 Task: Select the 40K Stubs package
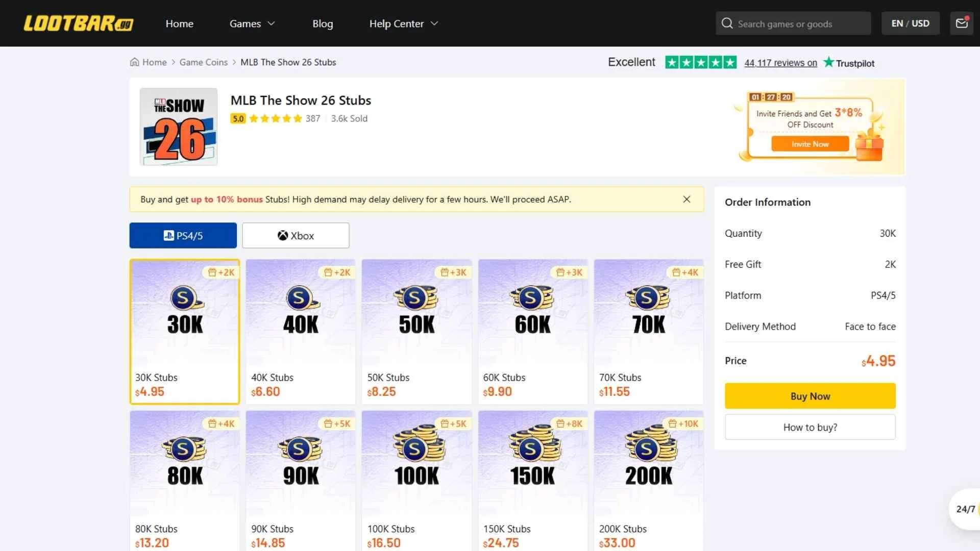pos(301,332)
